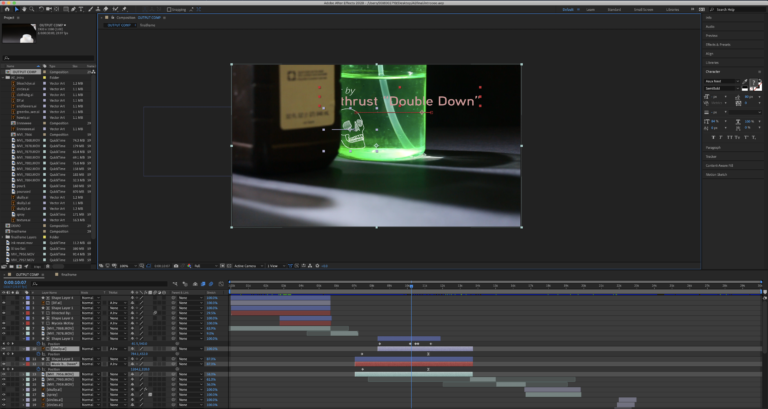Toggle the eye for selected layer 13
The height and width of the screenshot is (409, 768).
click(x=4, y=374)
